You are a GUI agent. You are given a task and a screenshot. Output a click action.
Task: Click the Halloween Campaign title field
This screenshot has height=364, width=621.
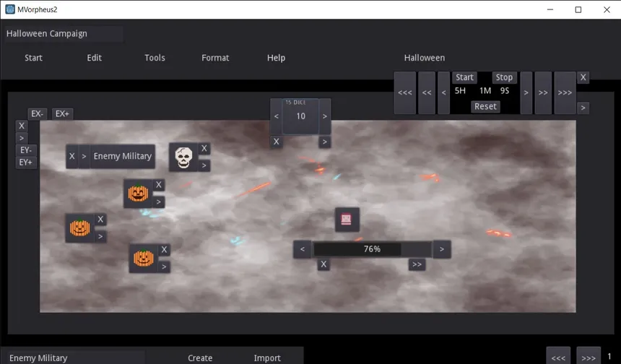tap(64, 34)
